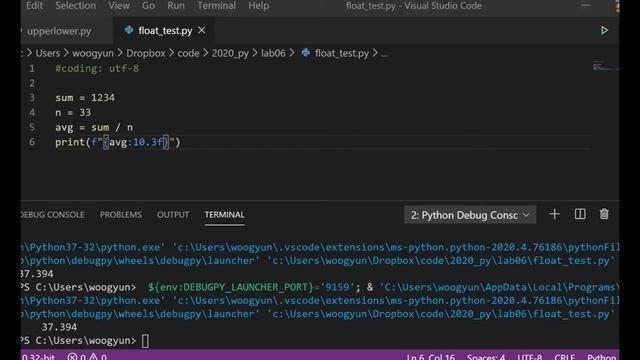640x360 pixels.
Task: Click the breadcrumb ellipsis symbol
Action: 384,55
